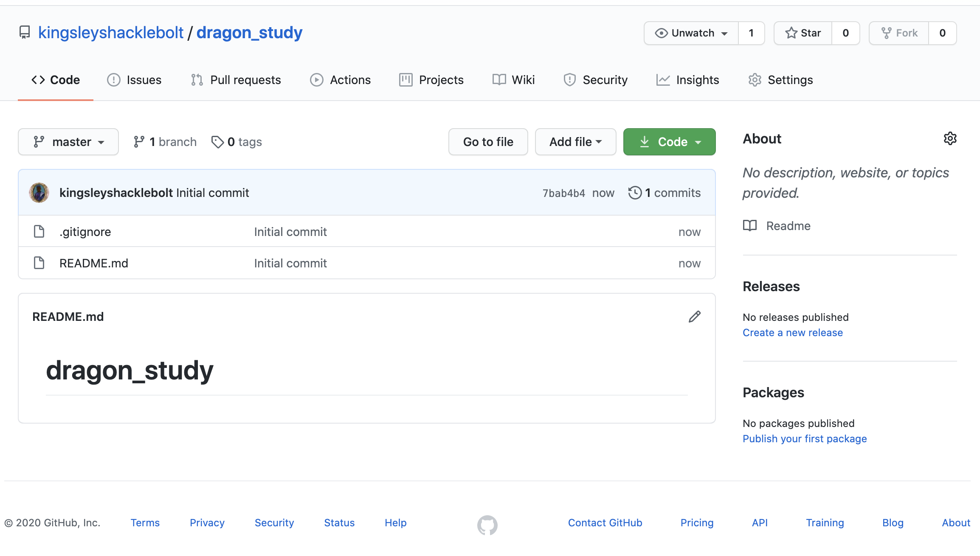The height and width of the screenshot is (556, 980).
Task: Click the file icon next to .gitignore
Action: click(x=39, y=231)
